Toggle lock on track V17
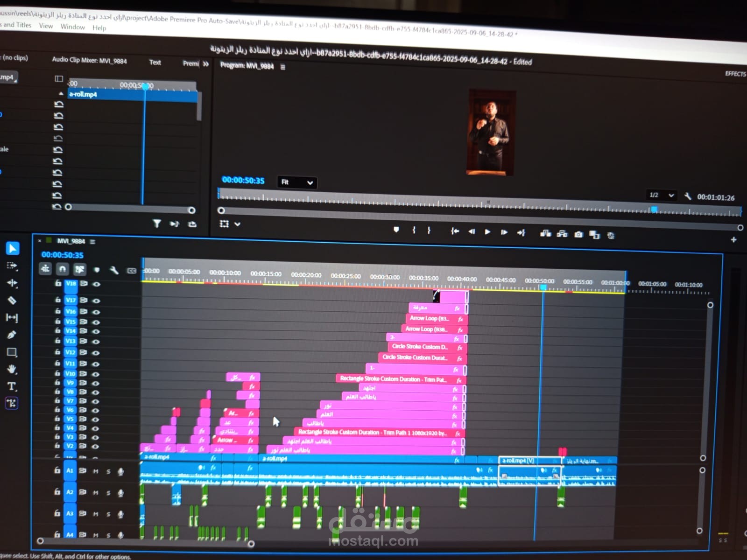747x560 pixels. pos(58,300)
